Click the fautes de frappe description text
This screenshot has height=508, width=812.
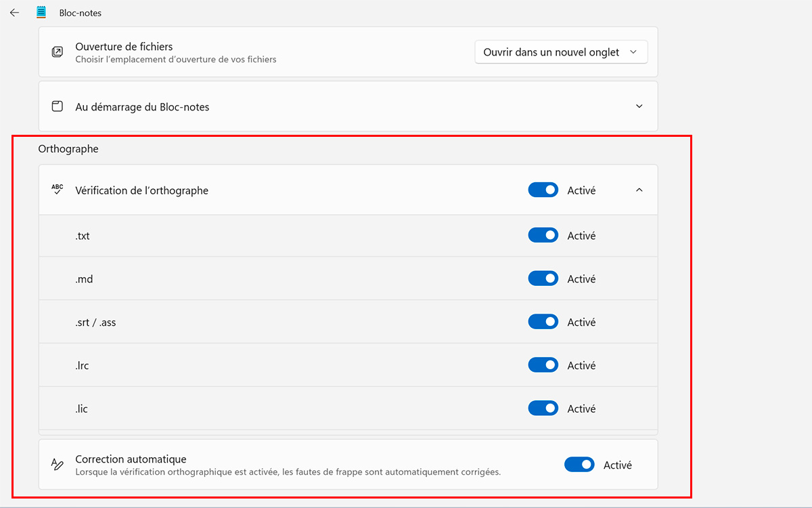(x=288, y=472)
